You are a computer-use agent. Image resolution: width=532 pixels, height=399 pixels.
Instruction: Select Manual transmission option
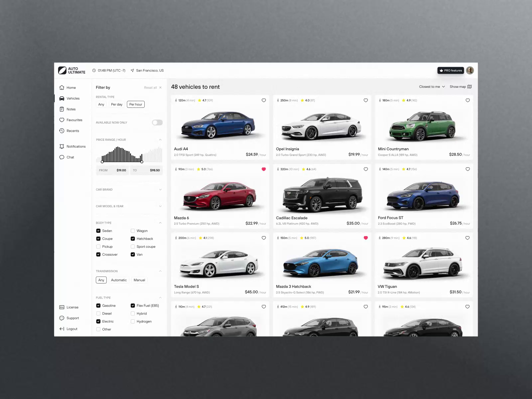(x=139, y=280)
